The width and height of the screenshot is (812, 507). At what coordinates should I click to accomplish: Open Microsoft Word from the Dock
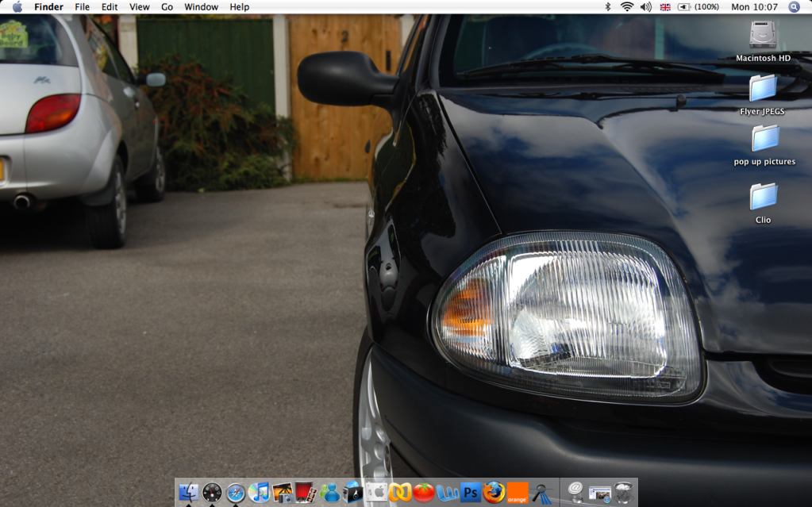click(x=448, y=493)
